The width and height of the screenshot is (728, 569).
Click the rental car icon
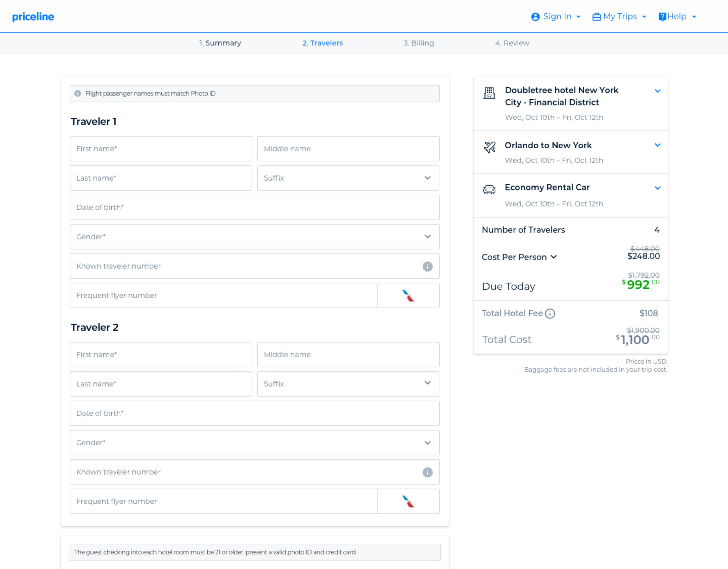(x=489, y=190)
